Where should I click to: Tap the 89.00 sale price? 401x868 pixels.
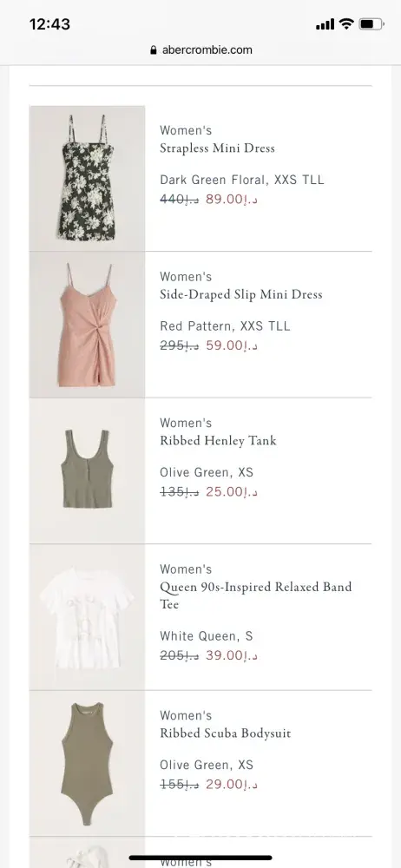(232, 200)
